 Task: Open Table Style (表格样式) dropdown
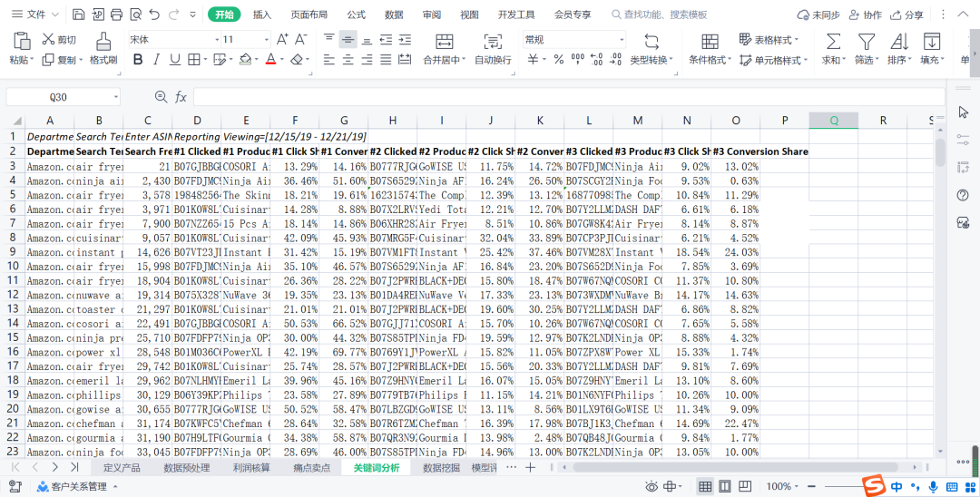[x=769, y=40]
